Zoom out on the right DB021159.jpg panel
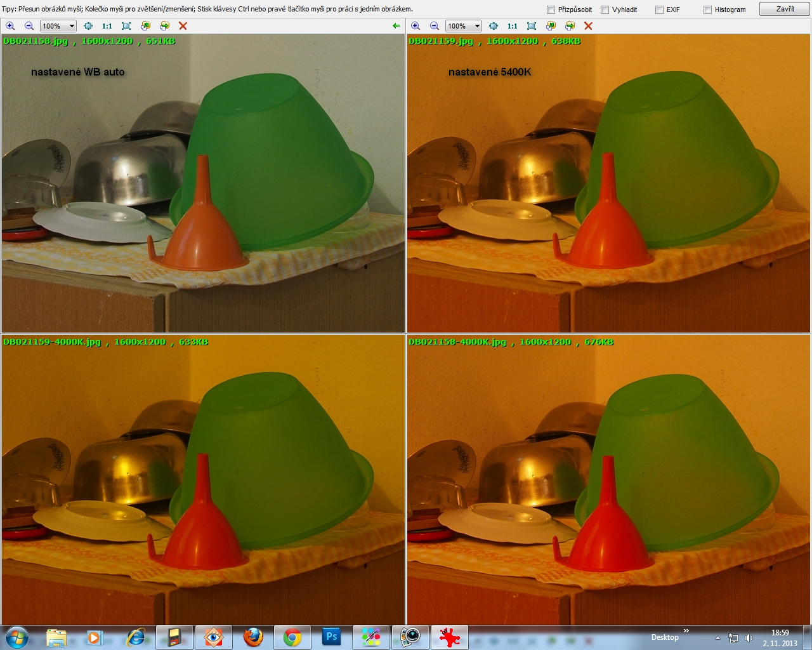The width and height of the screenshot is (812, 650). [435, 26]
